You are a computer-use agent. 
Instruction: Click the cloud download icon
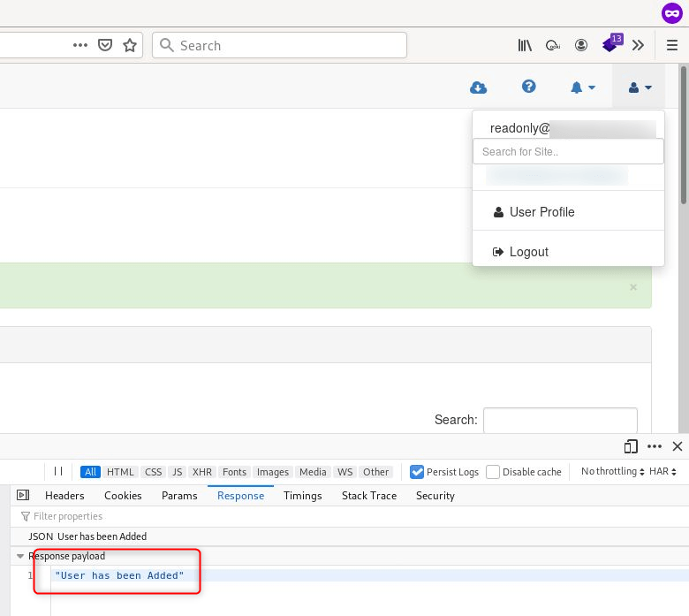pyautogui.click(x=478, y=87)
